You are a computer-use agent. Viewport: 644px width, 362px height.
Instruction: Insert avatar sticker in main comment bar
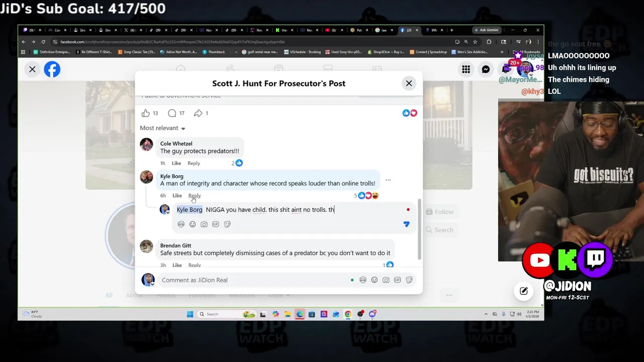(x=363, y=280)
